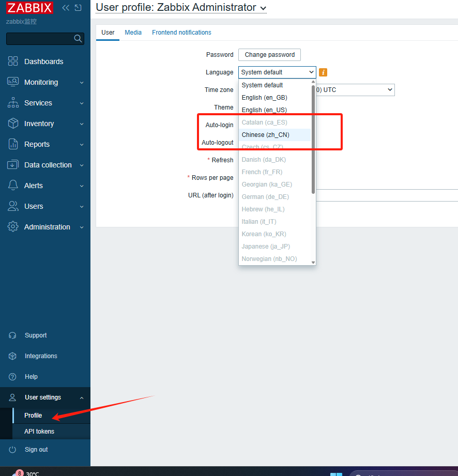Click the greyed German (de_DE) option
Viewport: 458px width, 476px height.
275,197
